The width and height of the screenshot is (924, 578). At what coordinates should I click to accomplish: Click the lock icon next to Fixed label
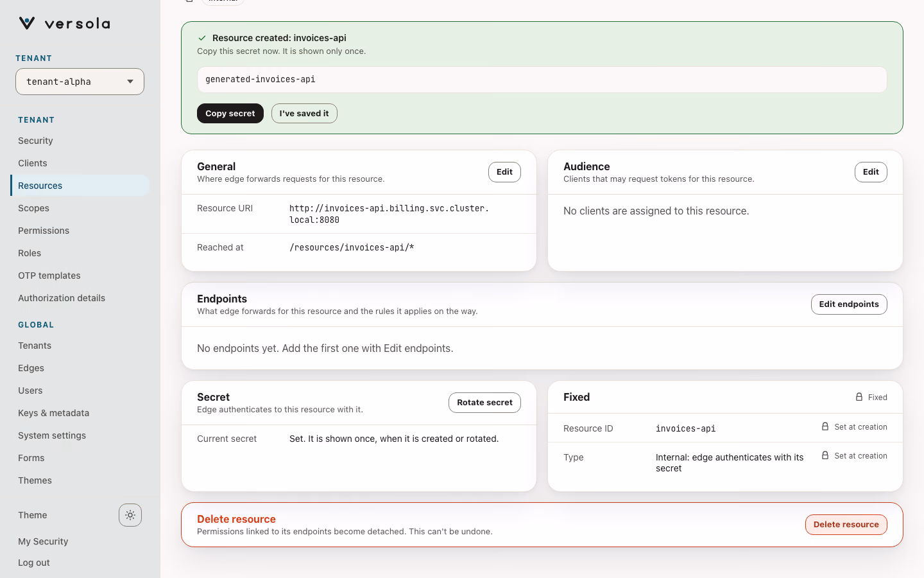tap(859, 397)
